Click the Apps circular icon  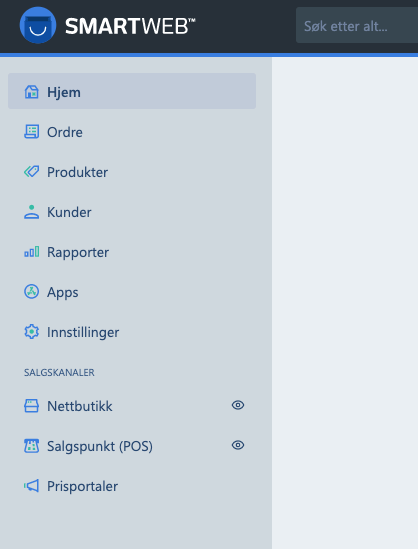click(x=32, y=292)
